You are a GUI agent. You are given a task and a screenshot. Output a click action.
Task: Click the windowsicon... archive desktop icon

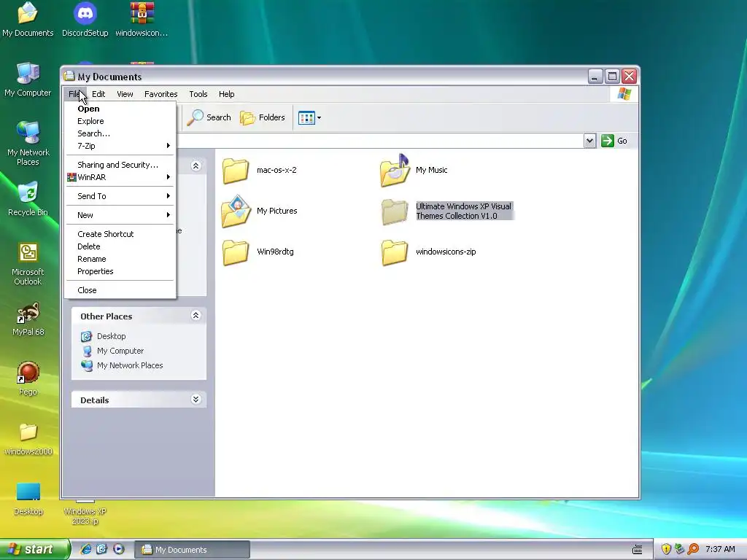click(142, 20)
